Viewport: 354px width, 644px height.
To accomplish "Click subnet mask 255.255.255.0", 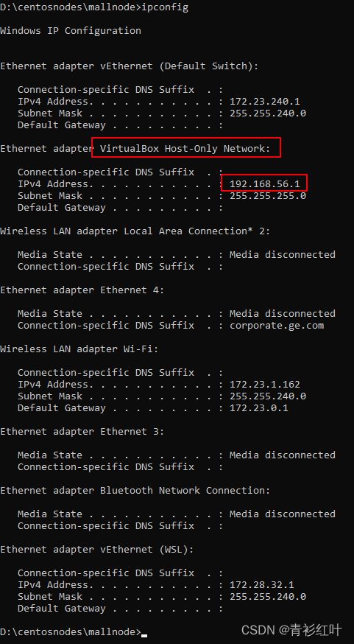I will click(x=267, y=196).
